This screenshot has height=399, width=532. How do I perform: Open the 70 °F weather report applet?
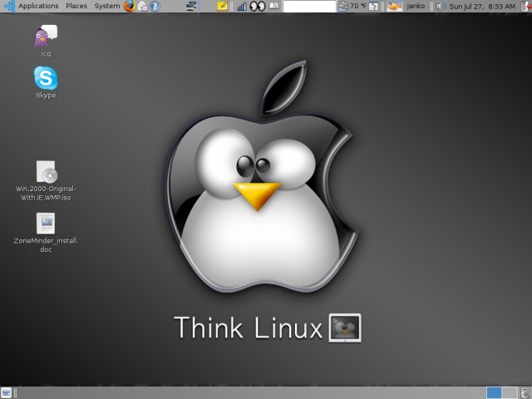pyautogui.click(x=352, y=6)
